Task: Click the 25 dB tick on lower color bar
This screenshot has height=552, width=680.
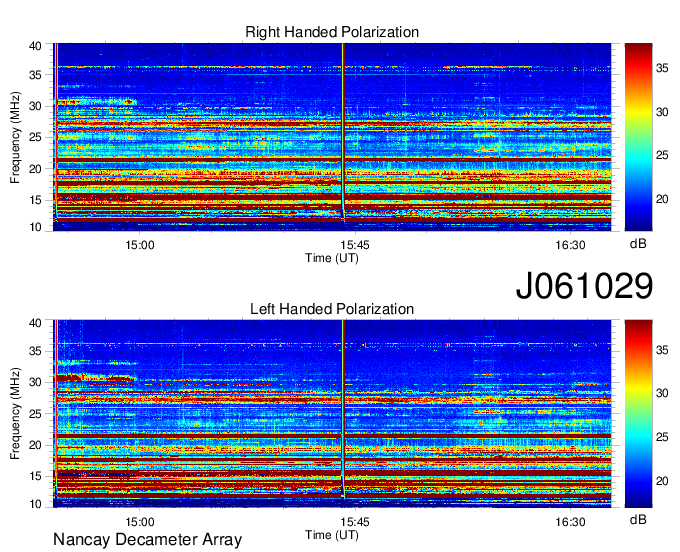Action: [662, 437]
